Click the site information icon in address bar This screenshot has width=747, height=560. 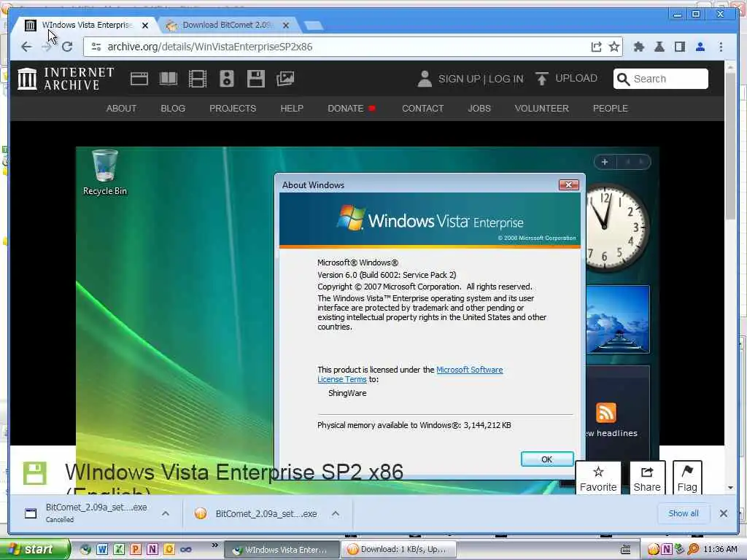pos(96,47)
